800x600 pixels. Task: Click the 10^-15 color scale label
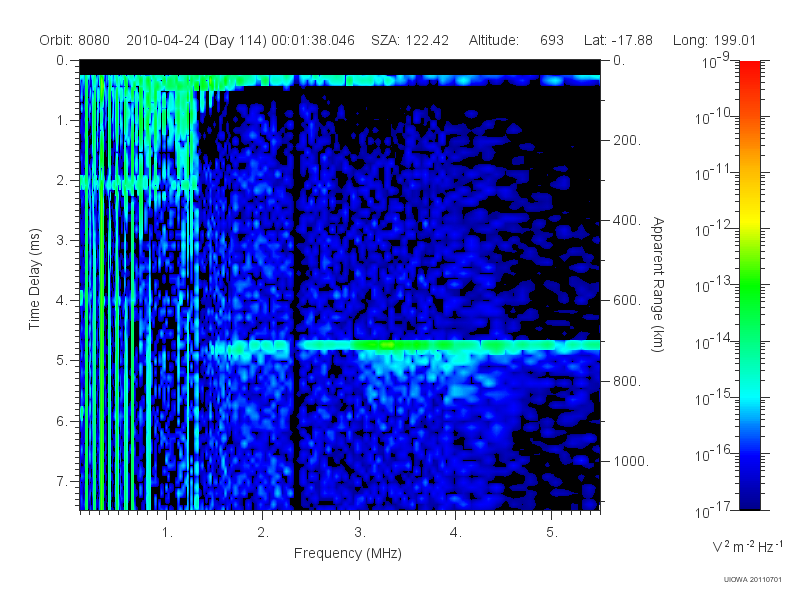(713, 397)
